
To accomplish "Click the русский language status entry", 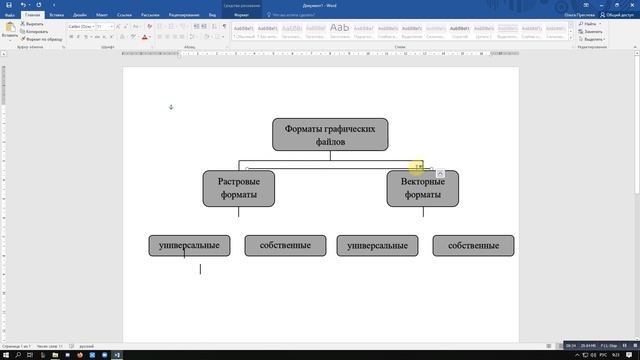I will (87, 346).
